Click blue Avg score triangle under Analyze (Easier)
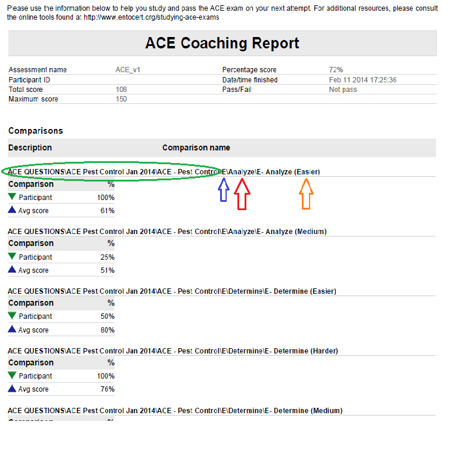 pos(12,210)
